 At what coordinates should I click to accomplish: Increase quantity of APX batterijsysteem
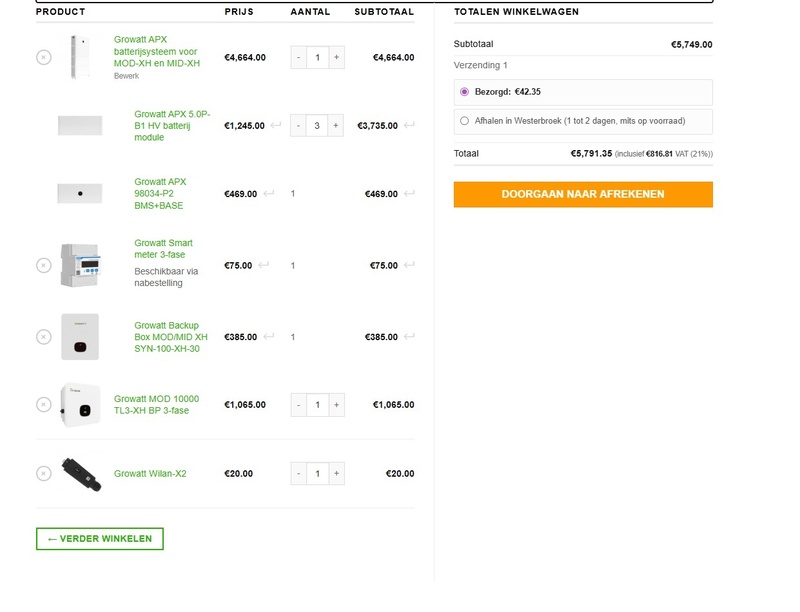pyautogui.click(x=336, y=58)
